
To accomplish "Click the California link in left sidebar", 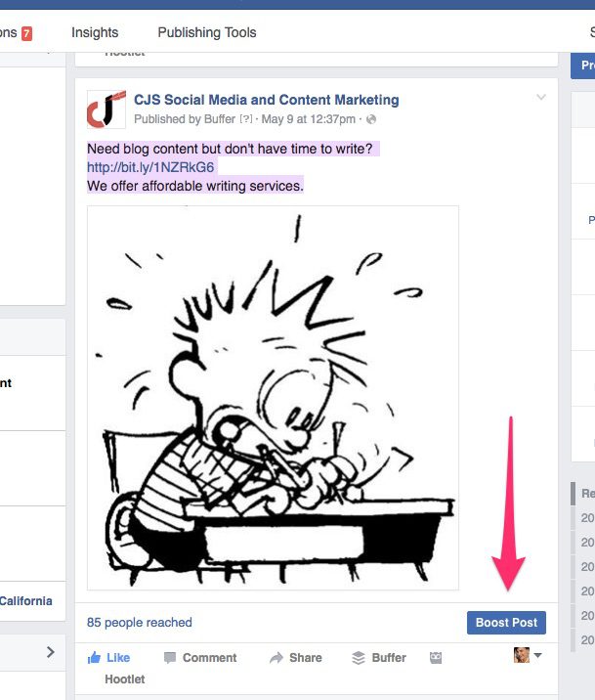I will (x=25, y=601).
